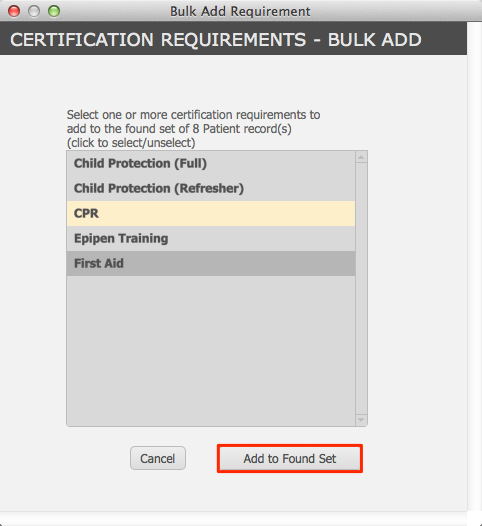Click the Certification Requirements - Bulk Add header
This screenshot has width=482, height=526.
pos(216,40)
